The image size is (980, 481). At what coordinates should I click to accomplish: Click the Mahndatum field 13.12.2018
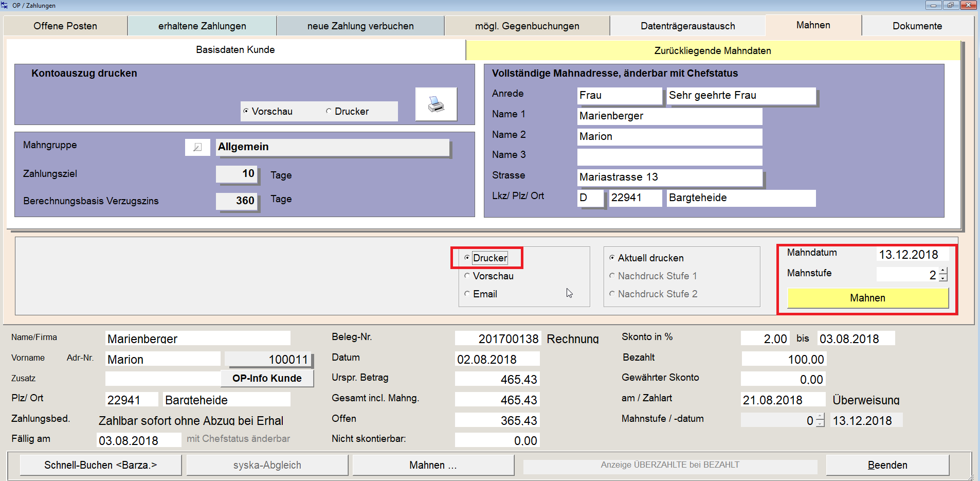coord(912,254)
